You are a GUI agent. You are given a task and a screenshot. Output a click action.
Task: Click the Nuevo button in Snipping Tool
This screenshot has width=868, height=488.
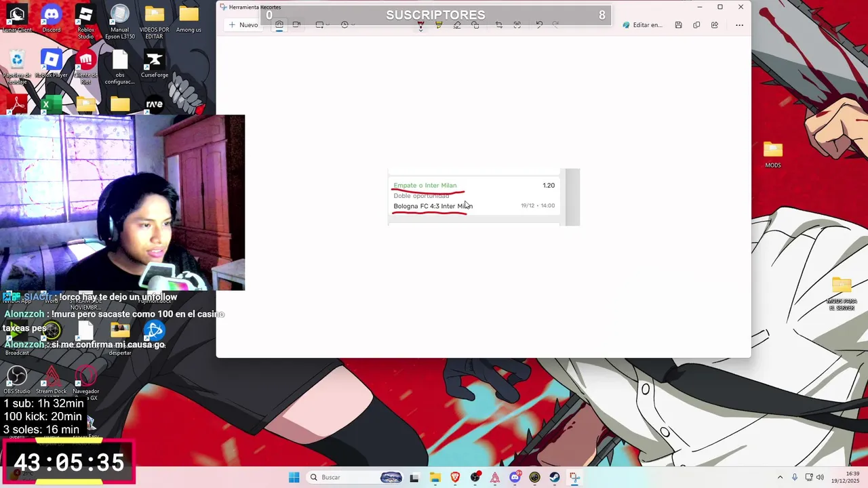pyautogui.click(x=243, y=25)
